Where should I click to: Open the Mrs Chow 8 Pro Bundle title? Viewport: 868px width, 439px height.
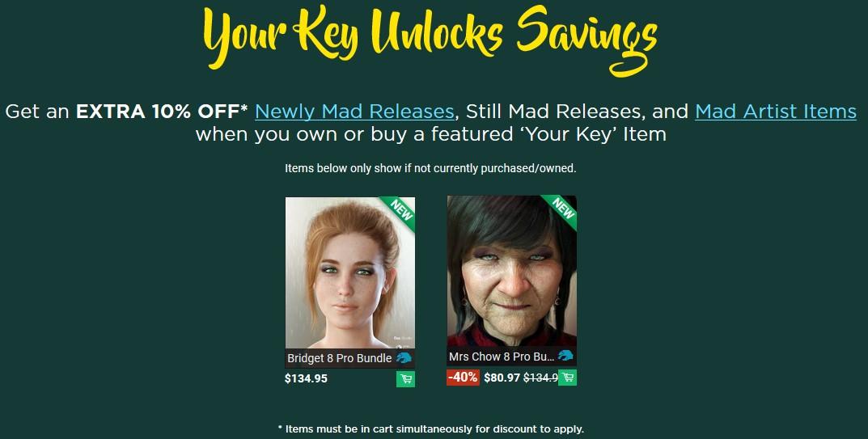tap(502, 357)
